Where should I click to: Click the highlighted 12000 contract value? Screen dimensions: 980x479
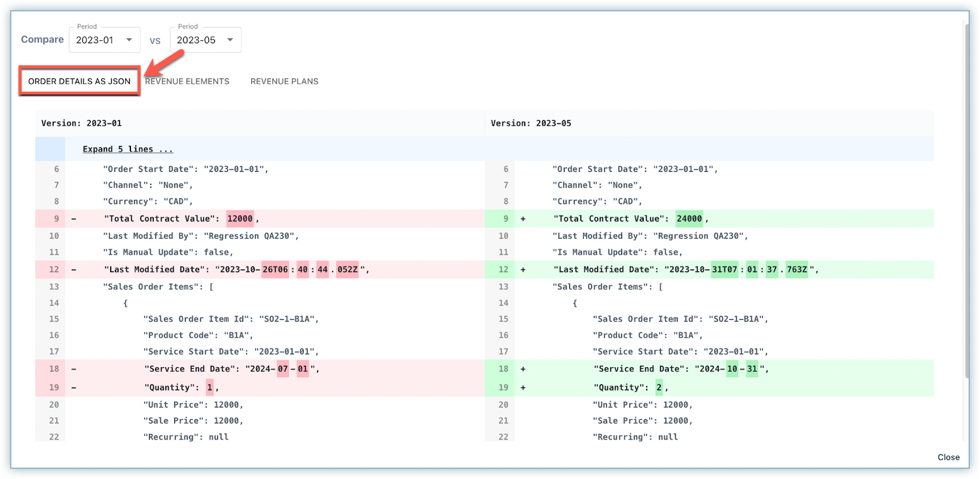point(240,219)
